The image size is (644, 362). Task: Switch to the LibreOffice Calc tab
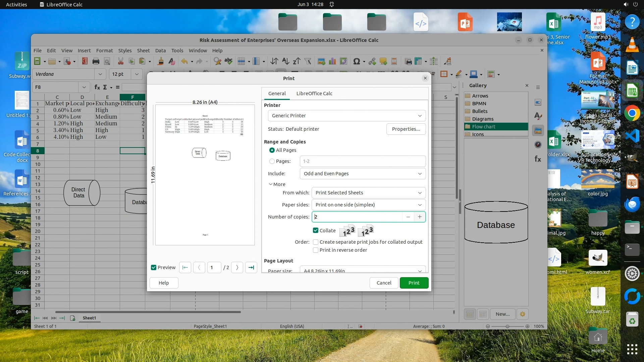tap(314, 94)
